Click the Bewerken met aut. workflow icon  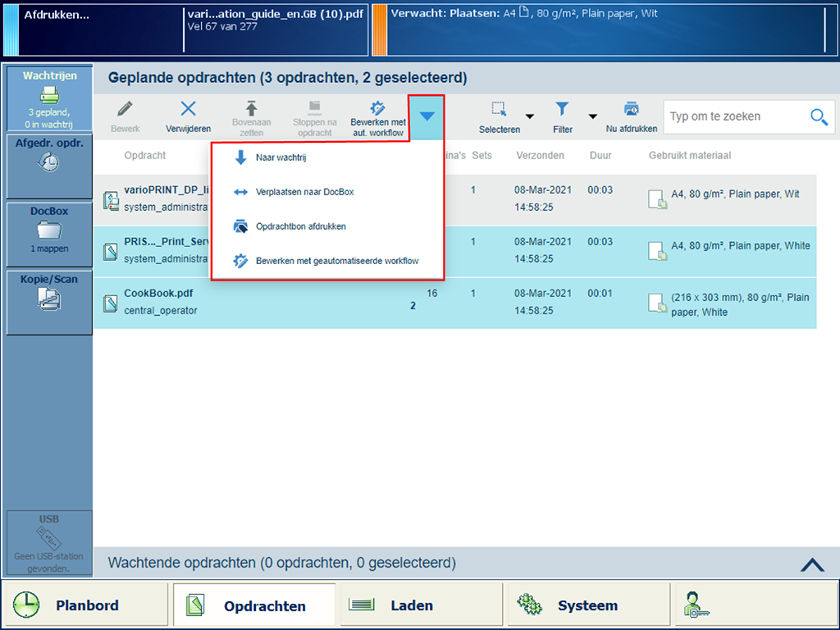(378, 109)
